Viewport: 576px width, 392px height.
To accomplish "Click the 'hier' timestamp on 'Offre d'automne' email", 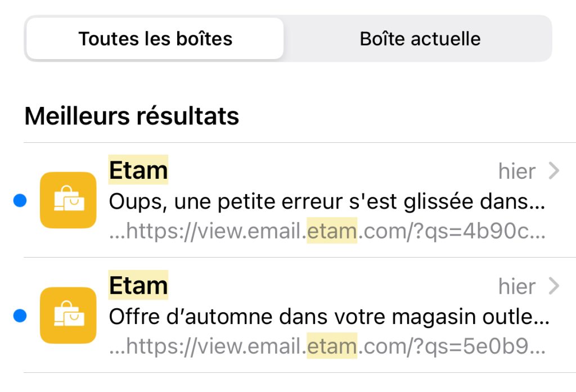I will (517, 286).
